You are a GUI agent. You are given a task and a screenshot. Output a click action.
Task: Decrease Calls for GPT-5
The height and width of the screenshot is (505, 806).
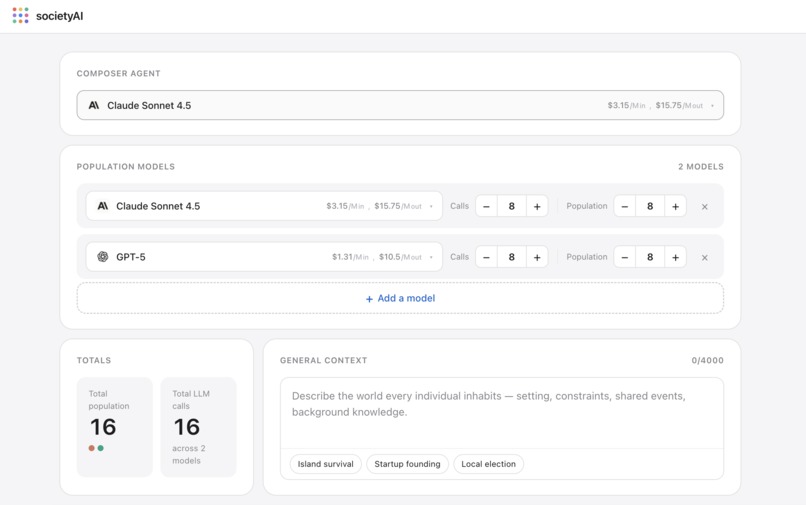click(x=486, y=257)
